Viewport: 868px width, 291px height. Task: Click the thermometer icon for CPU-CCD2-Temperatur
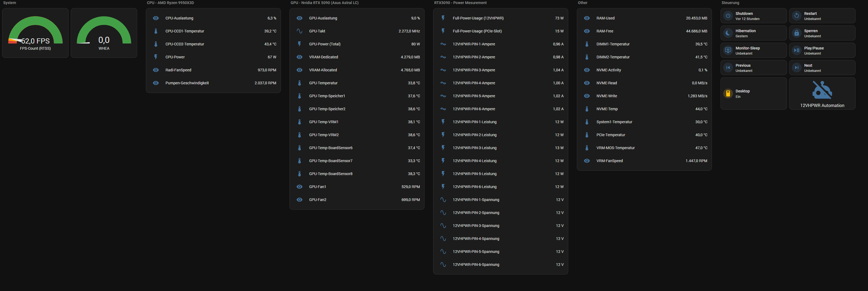pyautogui.click(x=156, y=44)
